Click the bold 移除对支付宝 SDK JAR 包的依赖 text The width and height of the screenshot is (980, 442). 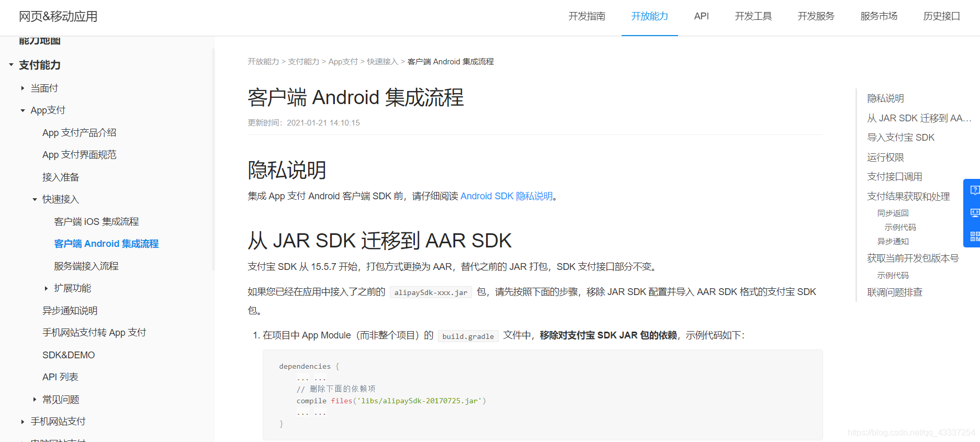pyautogui.click(x=608, y=335)
